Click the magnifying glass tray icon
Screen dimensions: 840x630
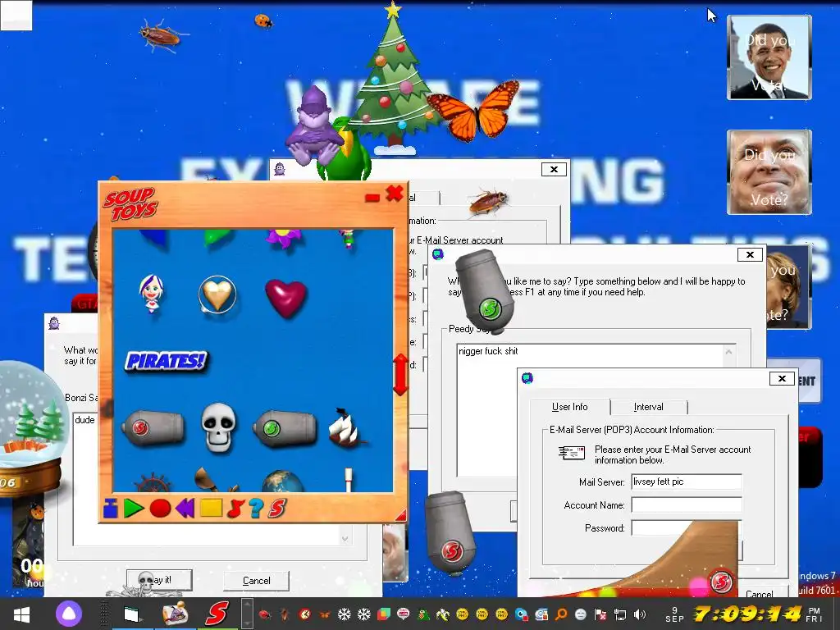pos(561,614)
